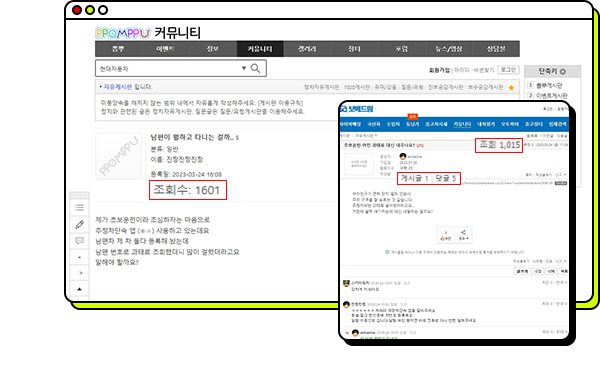The height and width of the screenshot is (390, 600).
Task: Click the 회원가입 link
Action: click(x=439, y=70)
